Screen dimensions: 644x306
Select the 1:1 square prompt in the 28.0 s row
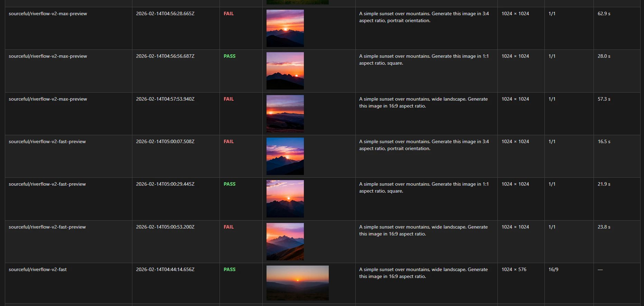click(424, 59)
